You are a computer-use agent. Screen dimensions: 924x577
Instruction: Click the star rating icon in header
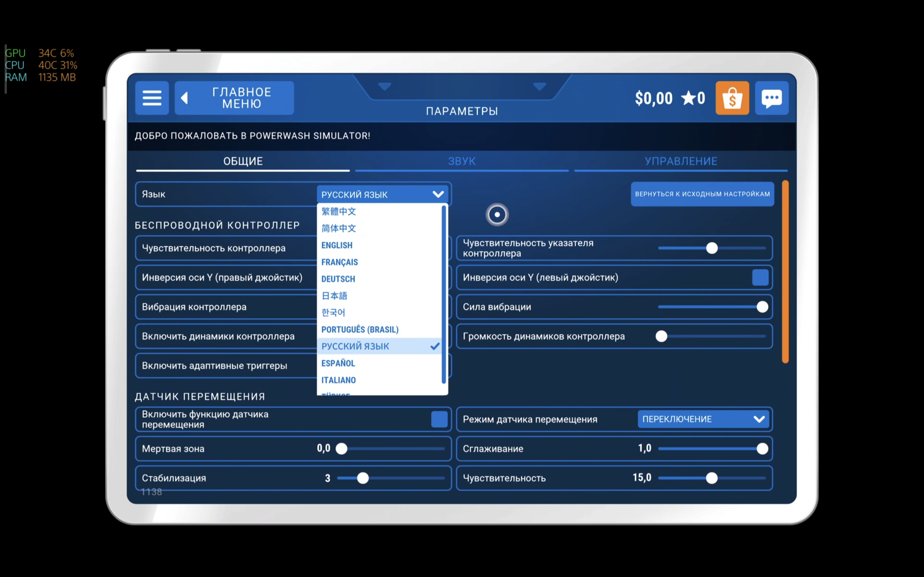(689, 98)
